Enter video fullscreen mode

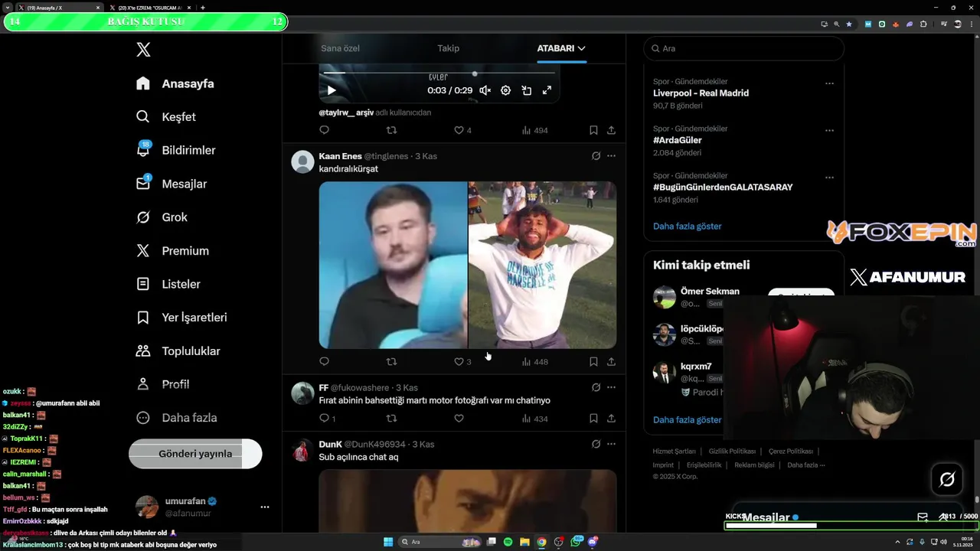[x=547, y=90]
